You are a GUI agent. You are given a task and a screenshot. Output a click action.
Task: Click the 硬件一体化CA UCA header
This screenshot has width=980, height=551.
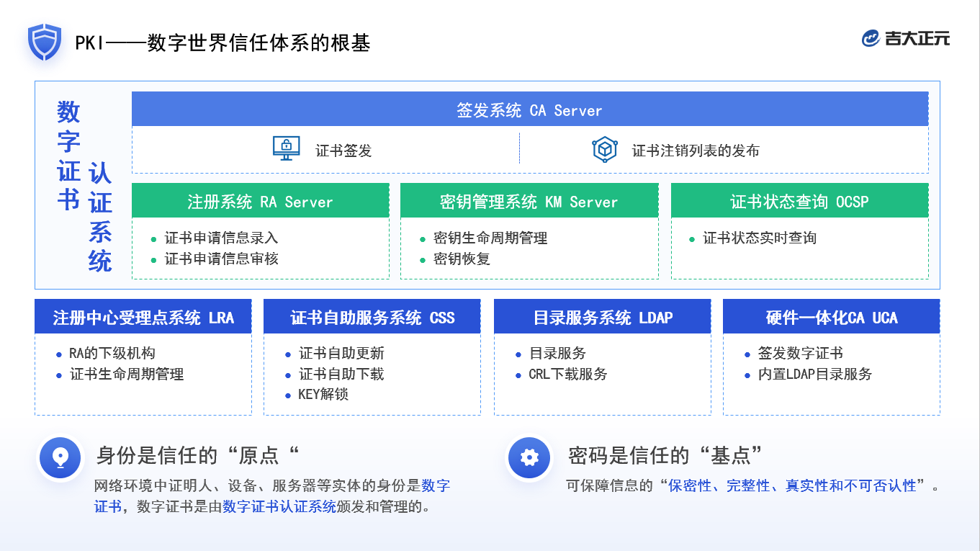[x=831, y=318]
